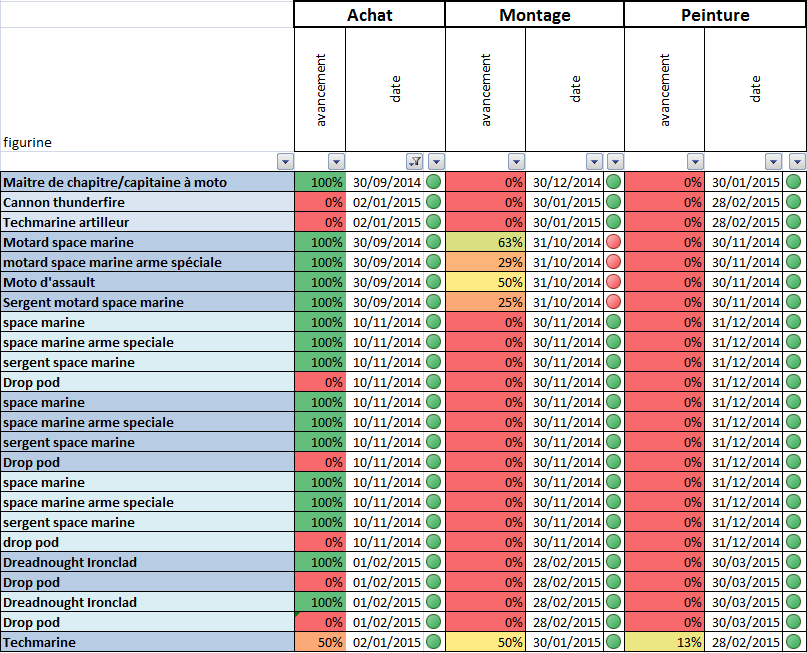Select motard space marine arme spéciale cell
Viewport: 807px width, 653px height.
click(x=147, y=262)
